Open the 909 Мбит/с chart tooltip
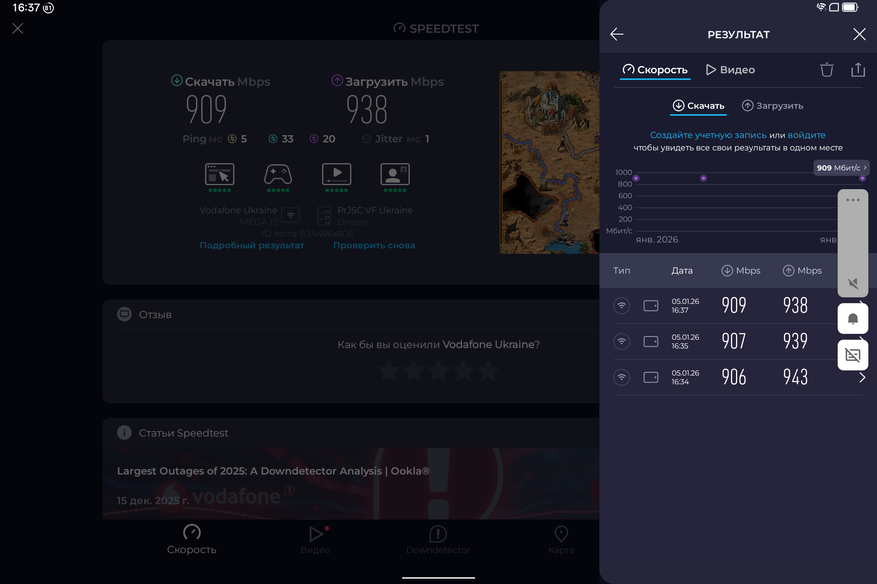Viewport: 877px width, 584px height. coord(841,168)
